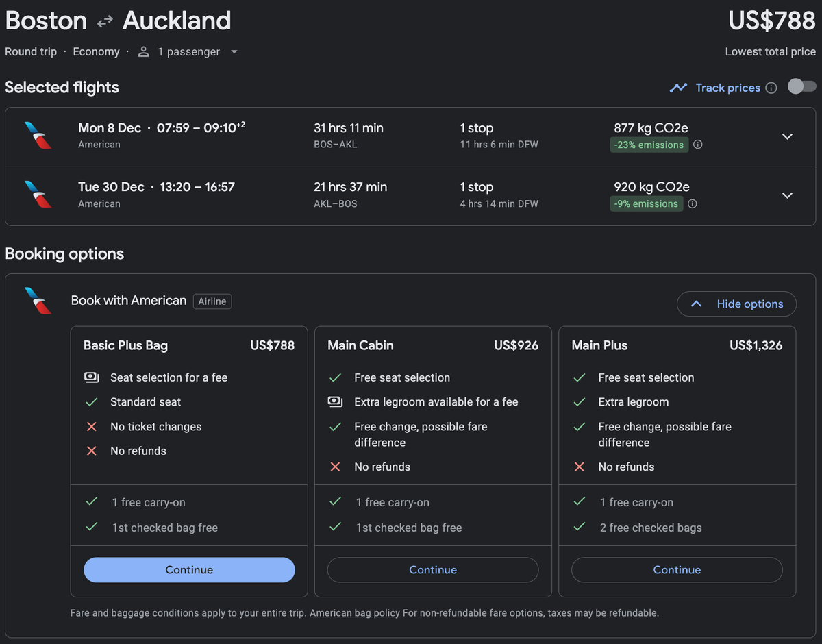Click the seat selection fee icon in Basic Plus Bag
822x644 pixels.
(x=91, y=377)
